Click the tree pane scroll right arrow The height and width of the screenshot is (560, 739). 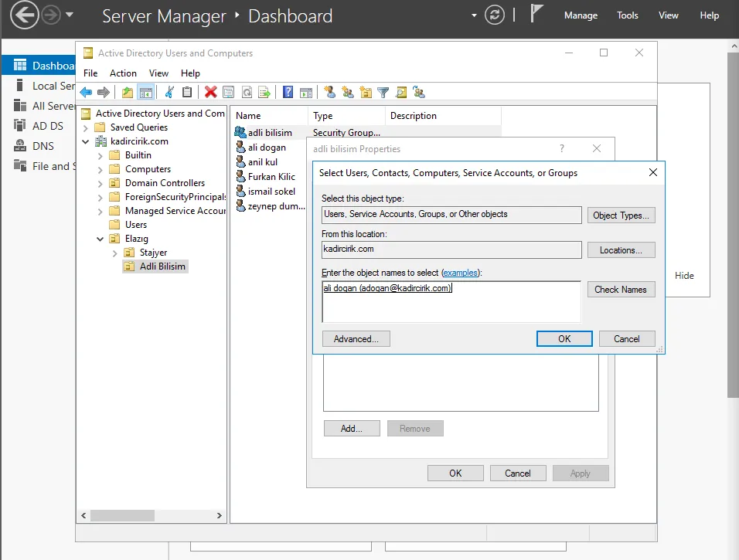pyautogui.click(x=220, y=515)
